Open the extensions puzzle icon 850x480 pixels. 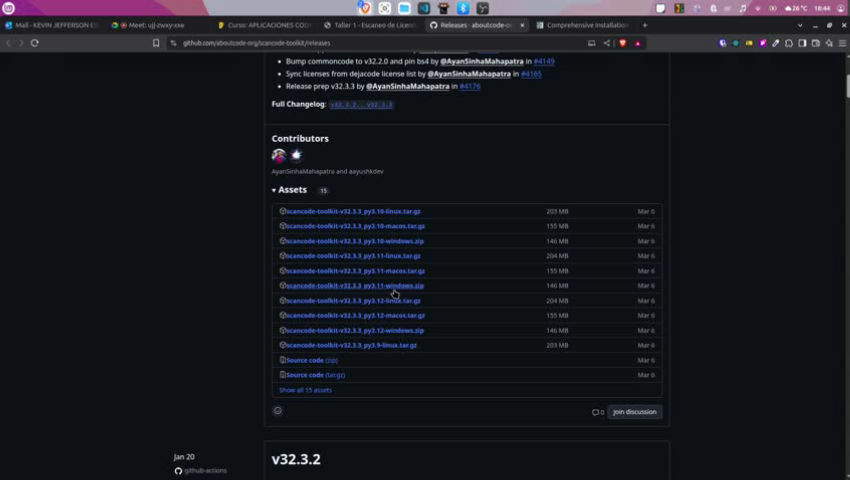tap(789, 43)
